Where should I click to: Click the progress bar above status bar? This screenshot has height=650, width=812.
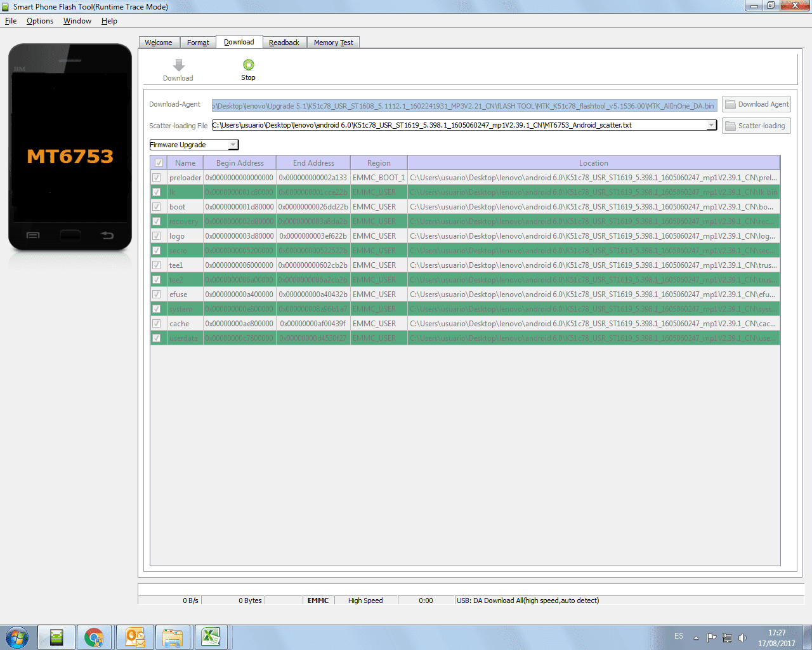(x=471, y=589)
